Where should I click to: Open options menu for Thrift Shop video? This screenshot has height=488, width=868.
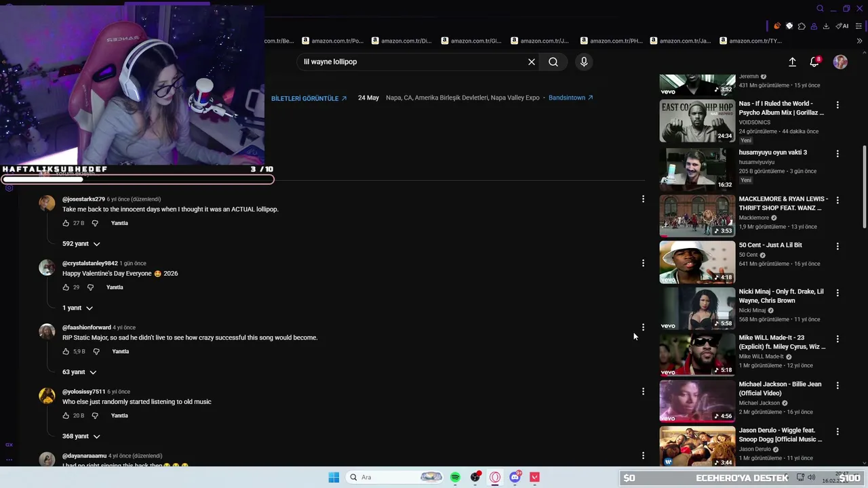click(837, 200)
